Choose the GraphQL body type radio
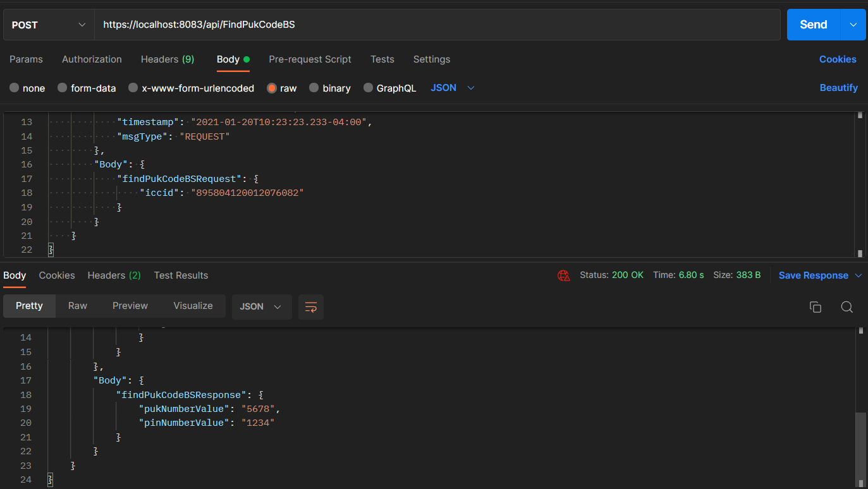 (x=368, y=88)
